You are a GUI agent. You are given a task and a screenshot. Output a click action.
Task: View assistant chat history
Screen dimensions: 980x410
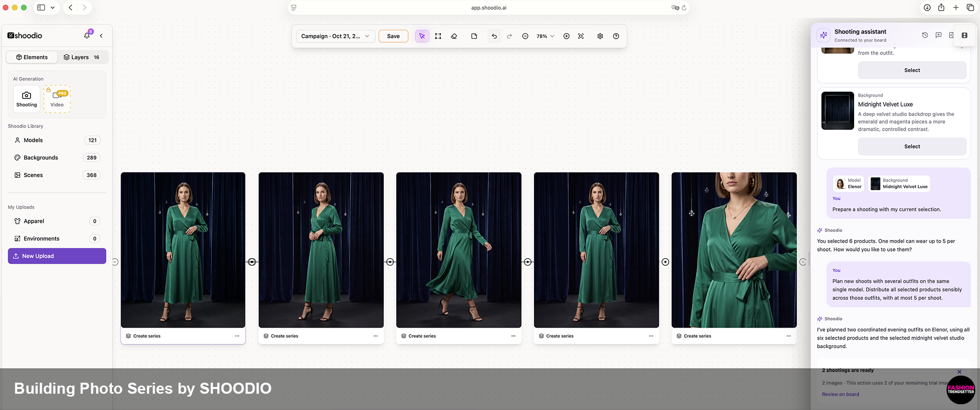click(925, 35)
